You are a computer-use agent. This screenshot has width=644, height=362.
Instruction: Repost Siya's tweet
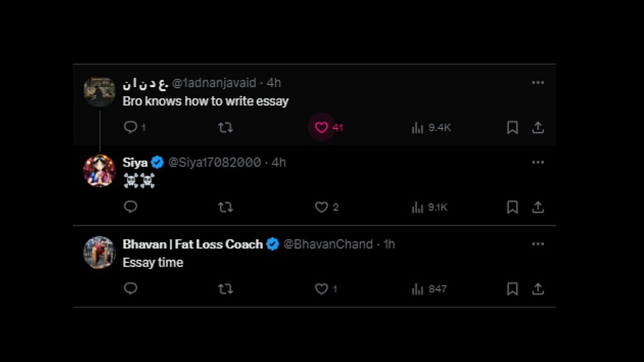coord(225,207)
